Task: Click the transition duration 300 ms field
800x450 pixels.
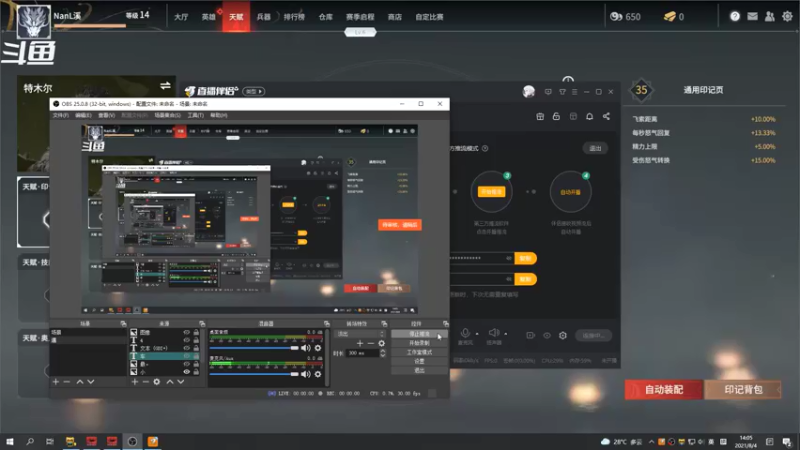Action: pos(363,353)
